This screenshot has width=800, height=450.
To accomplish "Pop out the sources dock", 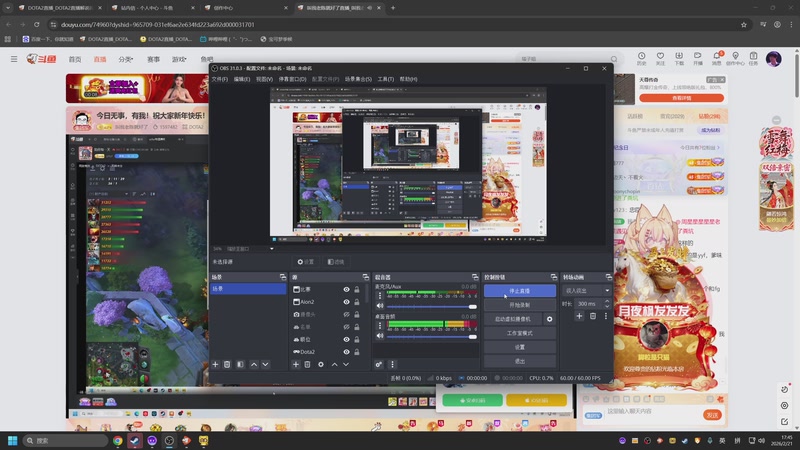I will [365, 277].
